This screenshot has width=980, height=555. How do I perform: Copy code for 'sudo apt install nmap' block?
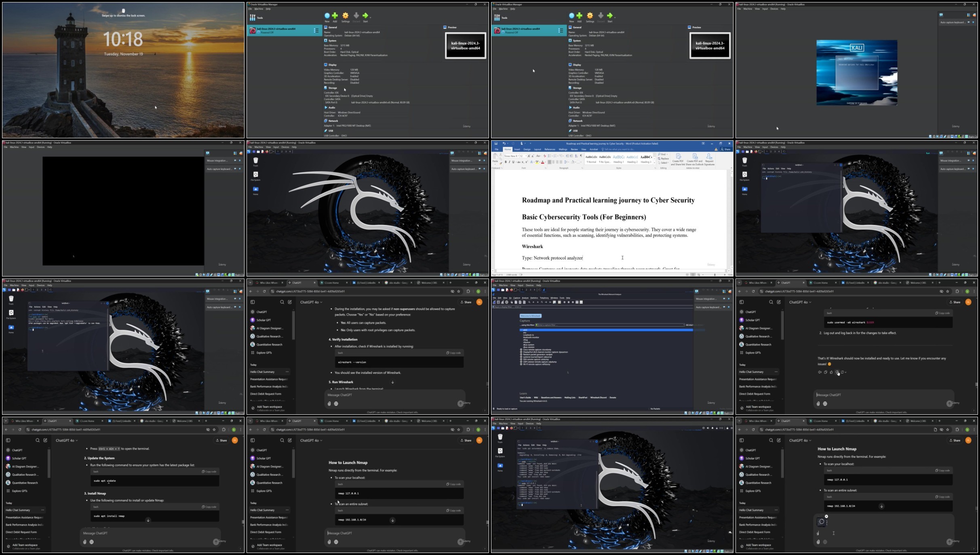pos(209,506)
